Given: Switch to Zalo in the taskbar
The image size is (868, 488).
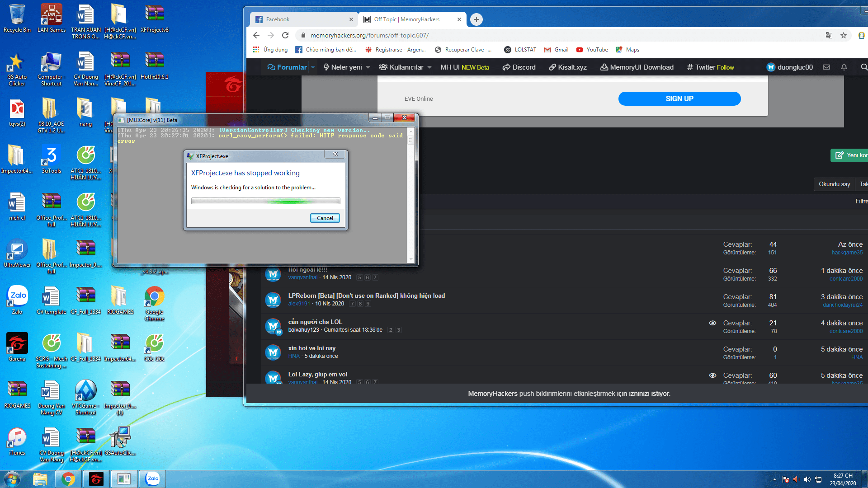Looking at the screenshot, I should [153, 479].
